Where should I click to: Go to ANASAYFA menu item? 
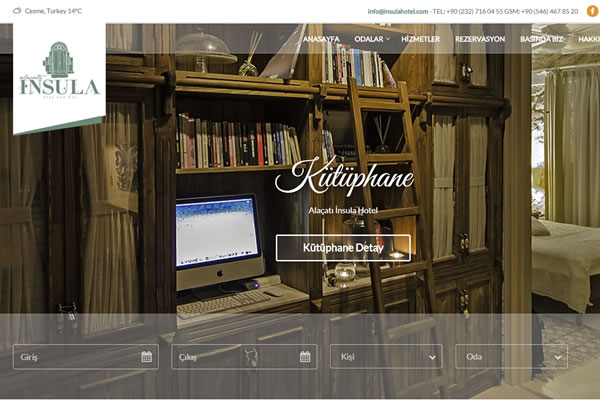coord(321,39)
